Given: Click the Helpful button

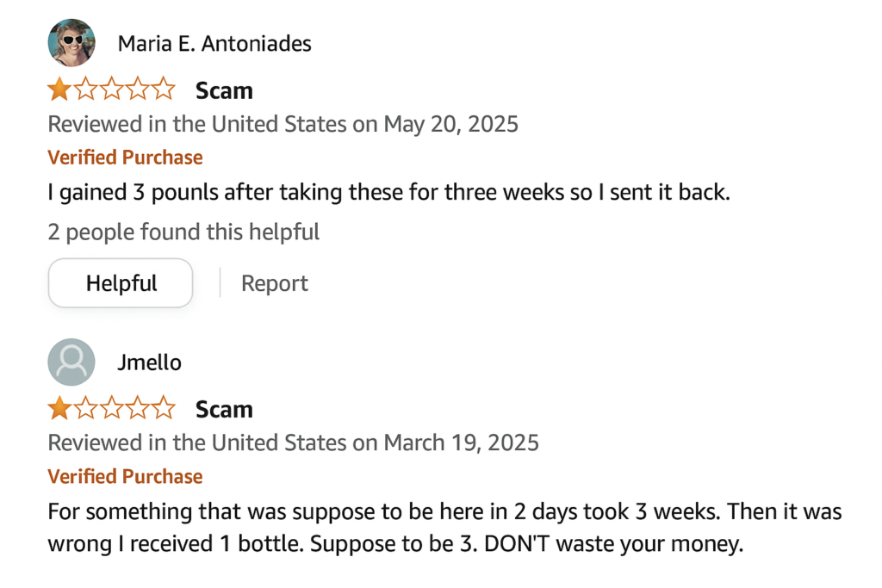Looking at the screenshot, I should coord(121,283).
